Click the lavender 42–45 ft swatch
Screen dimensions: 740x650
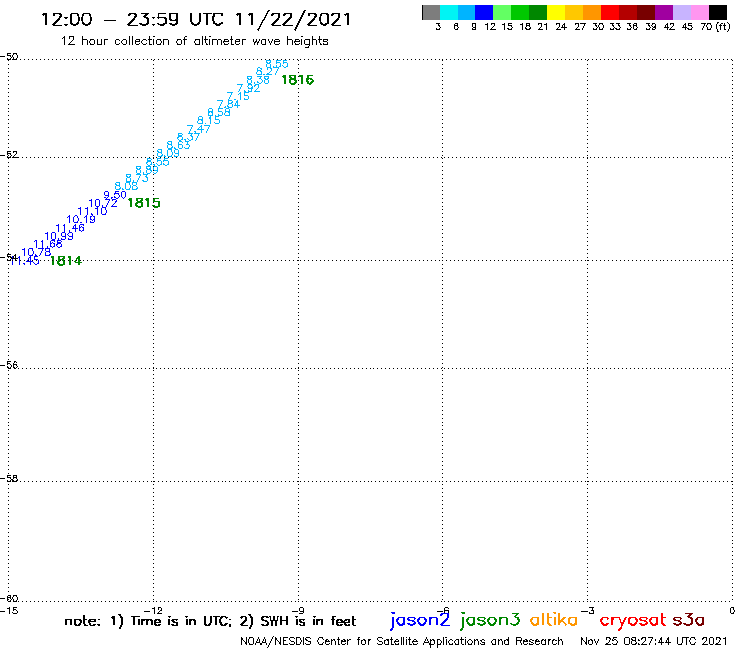coord(681,12)
